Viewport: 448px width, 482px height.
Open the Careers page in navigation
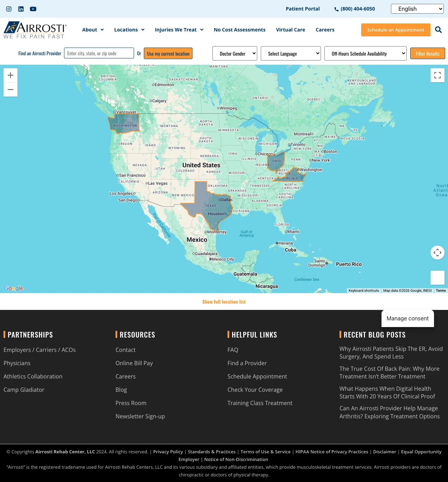point(325,30)
